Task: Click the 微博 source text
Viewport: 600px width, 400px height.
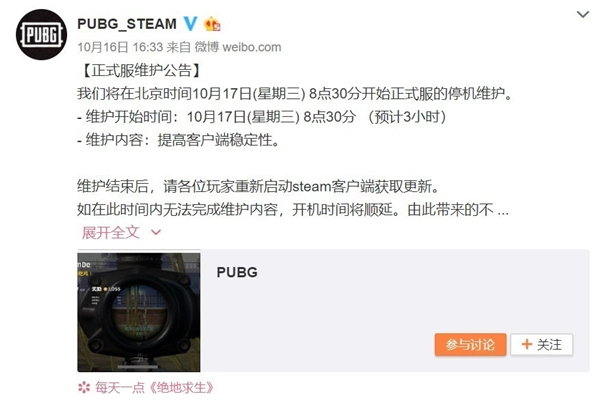Action: (207, 47)
